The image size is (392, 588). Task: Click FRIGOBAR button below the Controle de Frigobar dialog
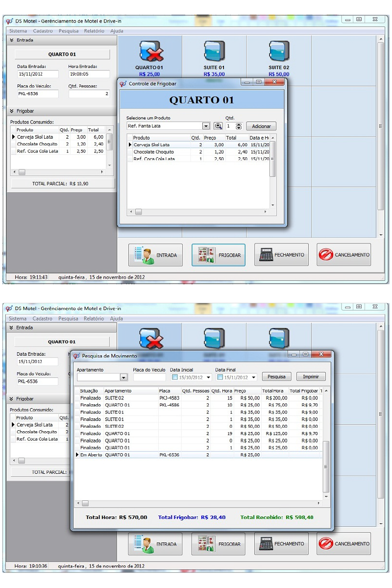coord(219,255)
